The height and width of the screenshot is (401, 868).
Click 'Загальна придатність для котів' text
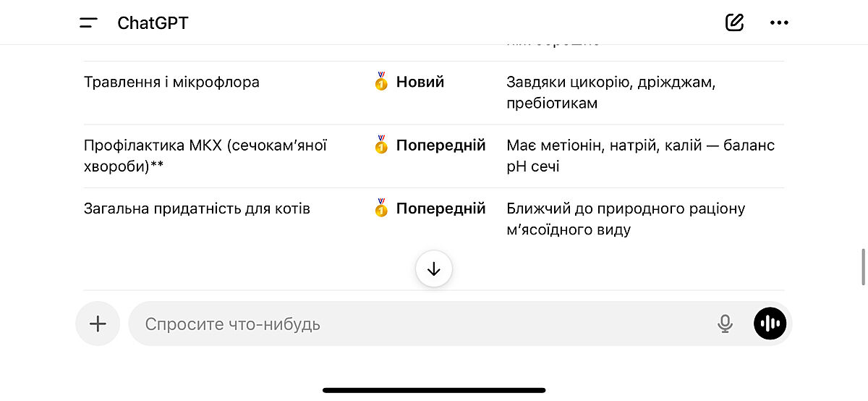197,209
